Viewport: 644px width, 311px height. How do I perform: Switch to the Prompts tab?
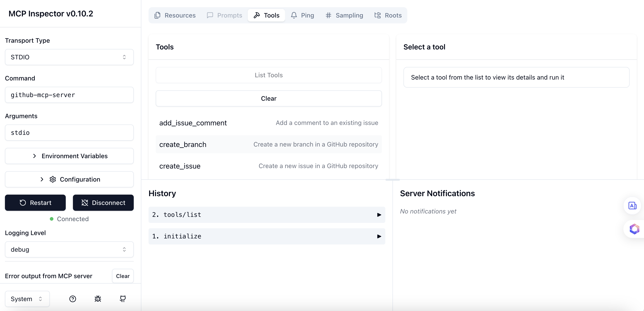tap(224, 15)
